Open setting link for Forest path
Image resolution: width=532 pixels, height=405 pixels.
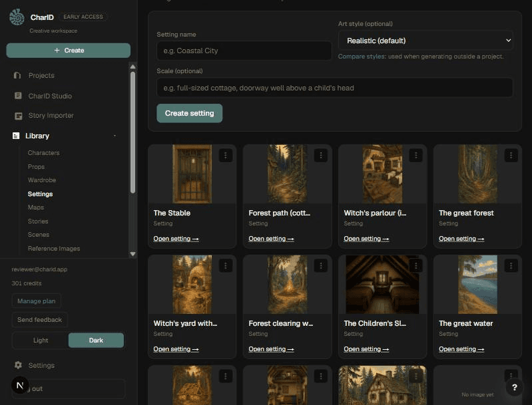click(271, 239)
